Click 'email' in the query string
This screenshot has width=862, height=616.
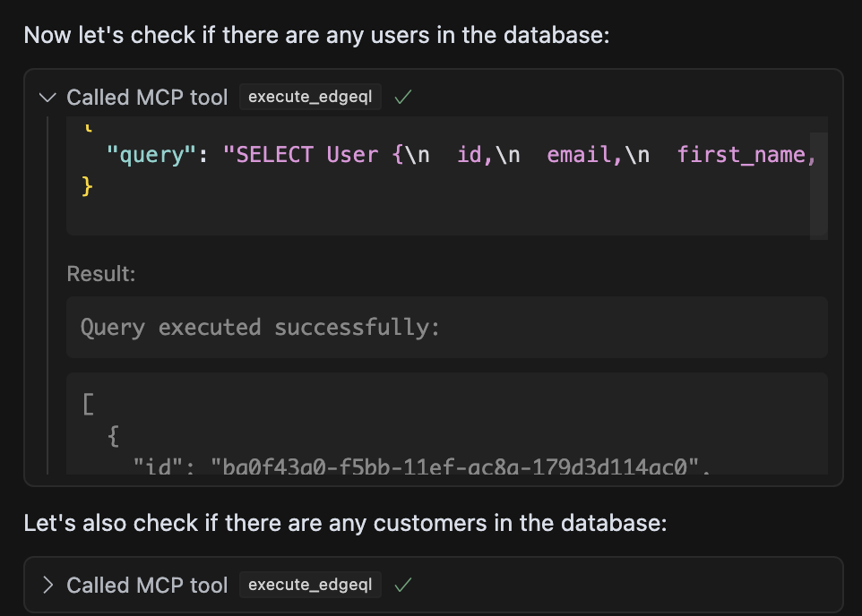579,155
